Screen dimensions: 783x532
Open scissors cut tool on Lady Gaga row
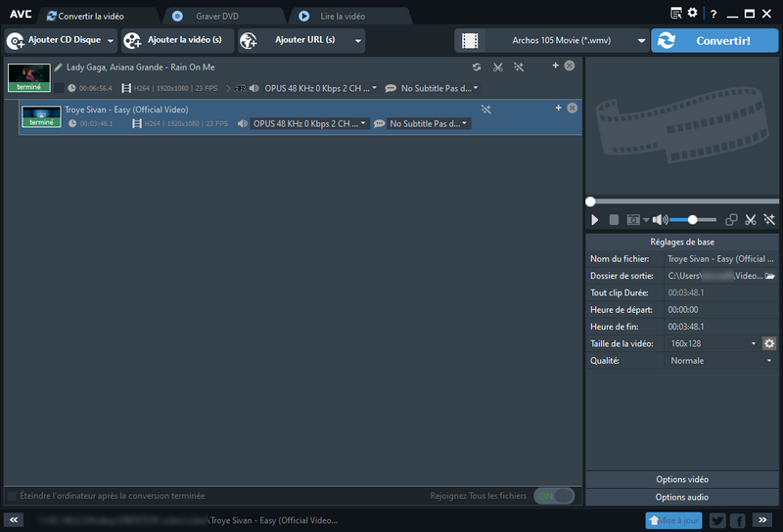pyautogui.click(x=498, y=66)
